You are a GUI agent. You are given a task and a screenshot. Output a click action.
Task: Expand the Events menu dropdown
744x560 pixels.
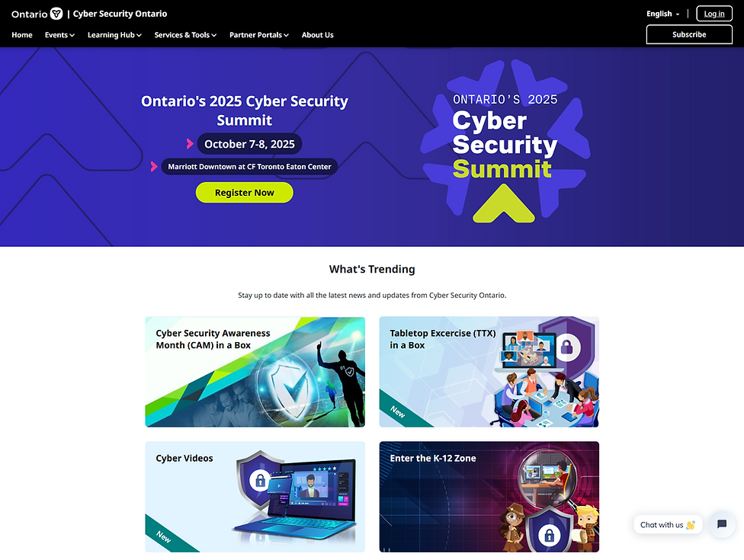(59, 35)
